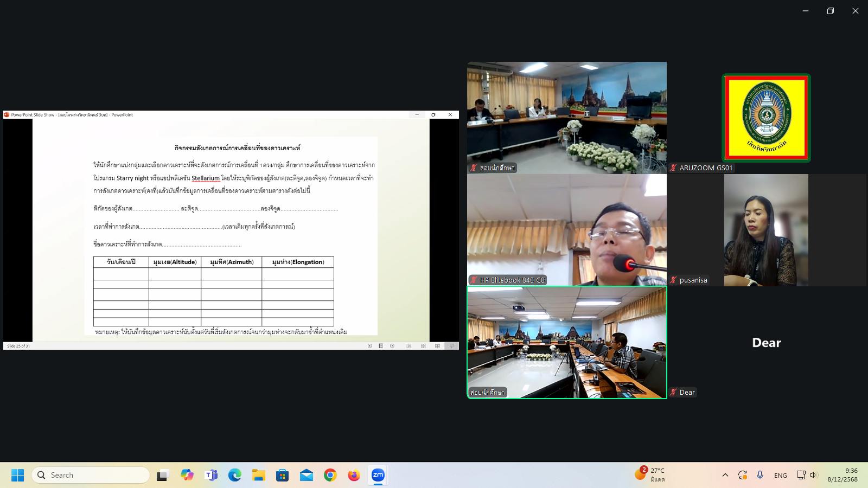Click the taskbar Search box

pos(91,475)
